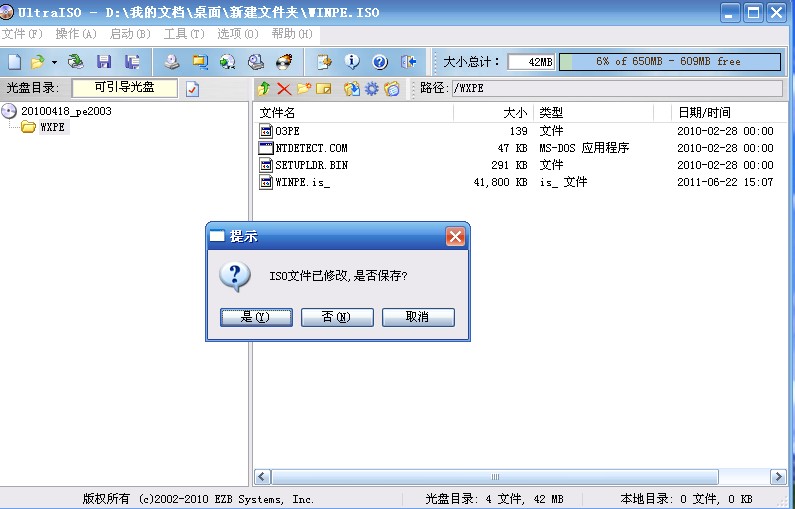
Task: Close the 提示 dialog with X
Action: (455, 237)
